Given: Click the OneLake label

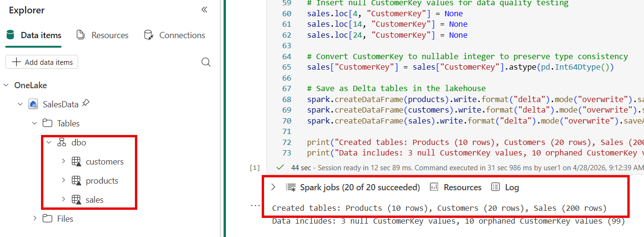Looking at the screenshot, I should pyautogui.click(x=31, y=85).
